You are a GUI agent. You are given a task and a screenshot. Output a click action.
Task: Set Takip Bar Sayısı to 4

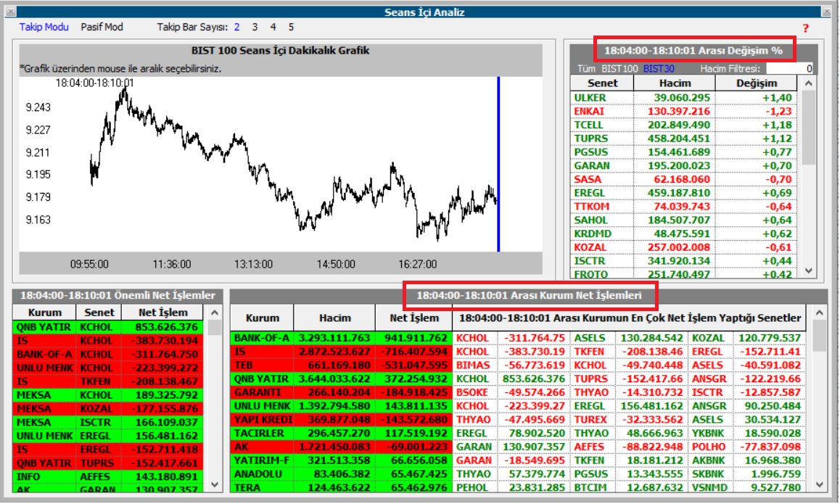click(273, 27)
